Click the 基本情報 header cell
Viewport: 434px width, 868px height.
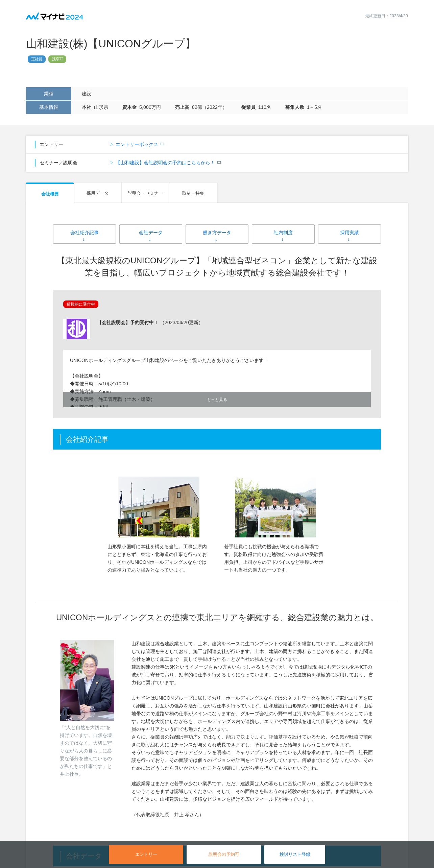(48, 107)
